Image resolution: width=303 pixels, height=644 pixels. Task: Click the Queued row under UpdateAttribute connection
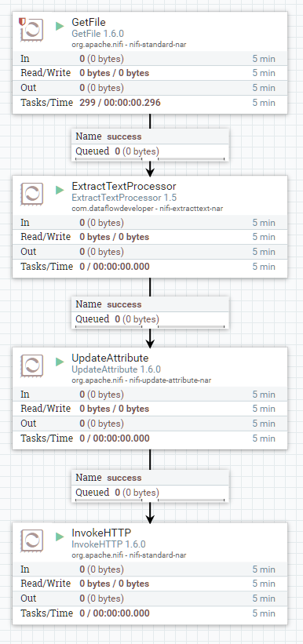[150, 493]
